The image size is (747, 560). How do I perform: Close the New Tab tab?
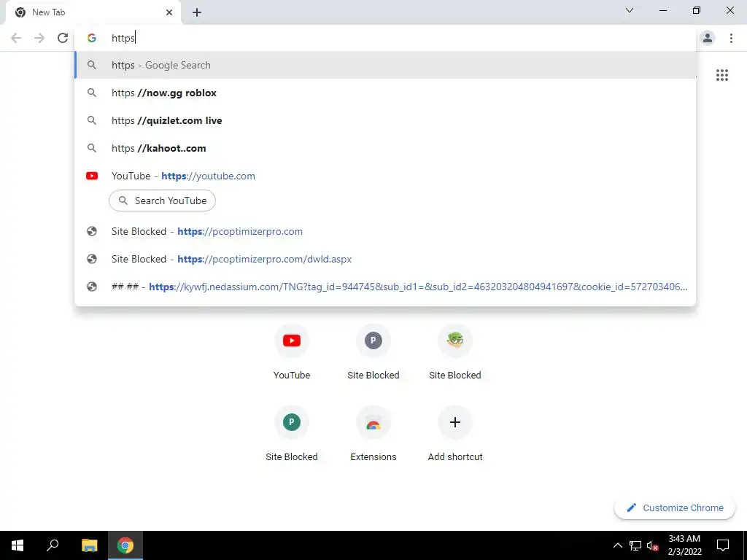pos(169,12)
